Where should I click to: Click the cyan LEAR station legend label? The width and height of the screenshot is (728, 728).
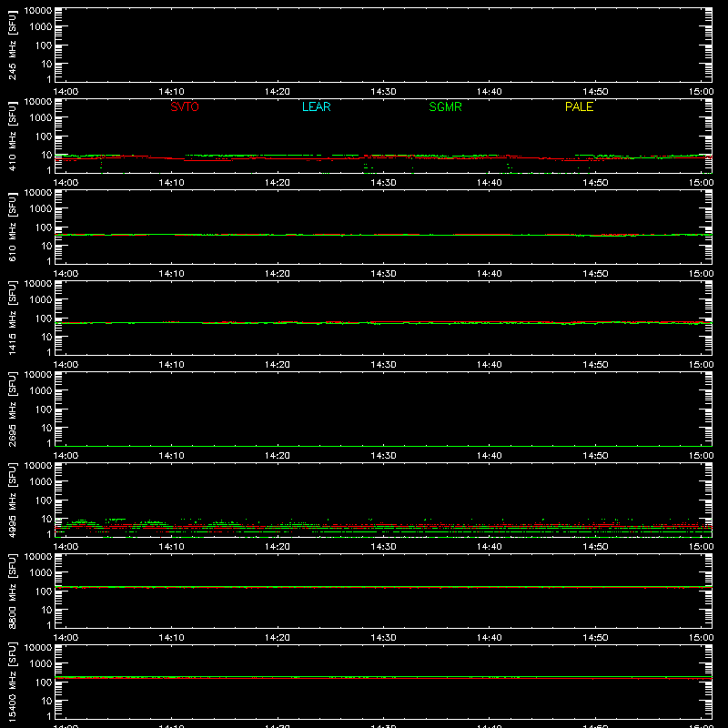pos(316,106)
